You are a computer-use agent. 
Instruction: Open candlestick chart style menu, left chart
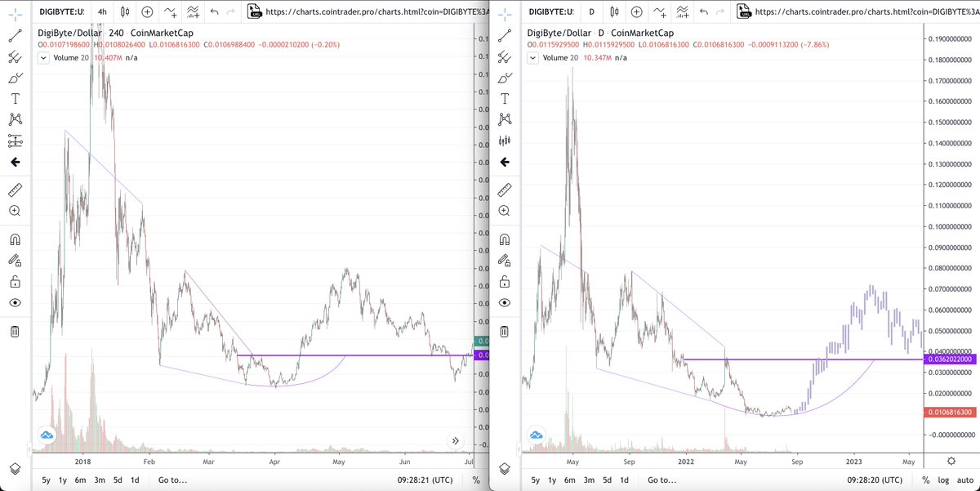pyautogui.click(x=124, y=12)
